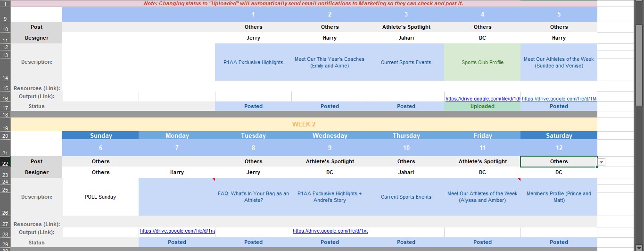Select the Tuesday column header
The image size is (644, 251).
(x=254, y=135)
